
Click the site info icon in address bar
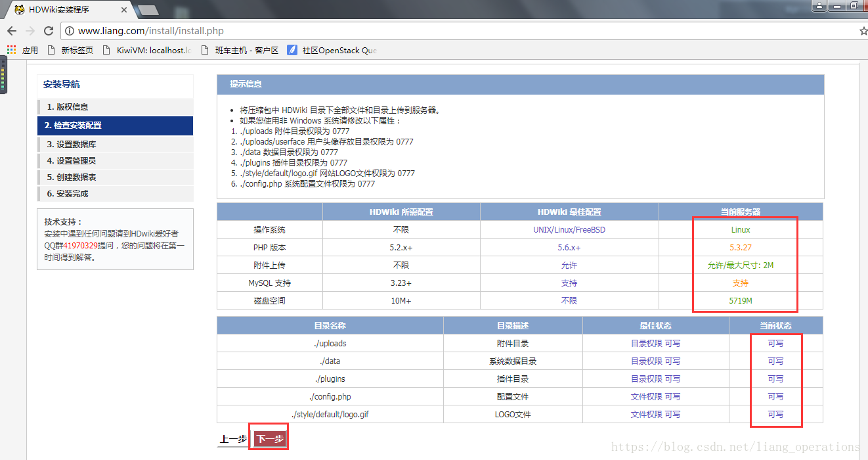pyautogui.click(x=70, y=31)
